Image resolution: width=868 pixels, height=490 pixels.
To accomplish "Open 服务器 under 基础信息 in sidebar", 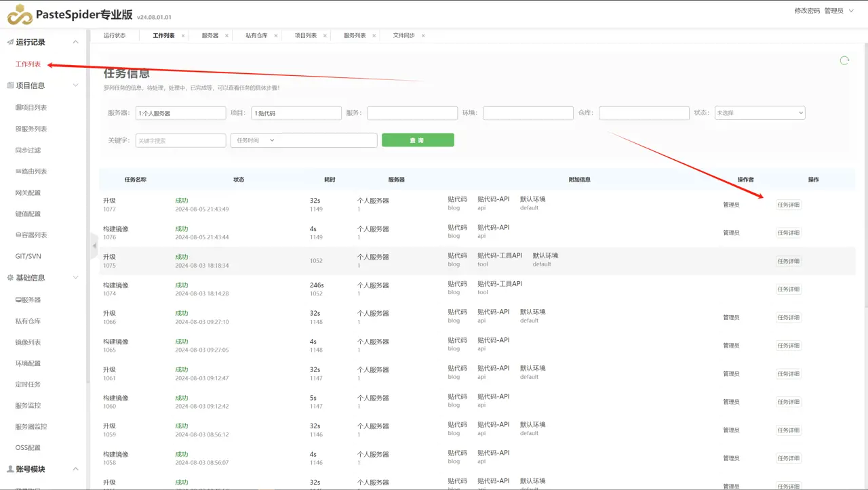I will (x=28, y=300).
